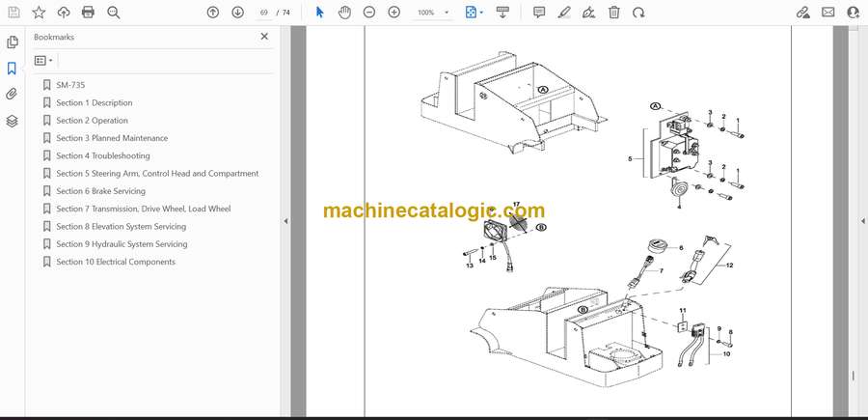This screenshot has height=420, width=868.
Task: Zoom out with the minus circle
Action: tap(369, 13)
